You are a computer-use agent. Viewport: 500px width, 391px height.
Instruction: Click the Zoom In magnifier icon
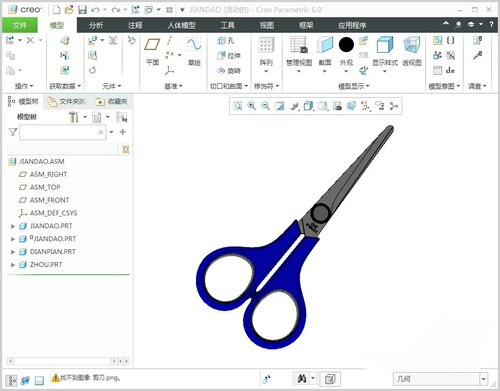tap(252, 106)
